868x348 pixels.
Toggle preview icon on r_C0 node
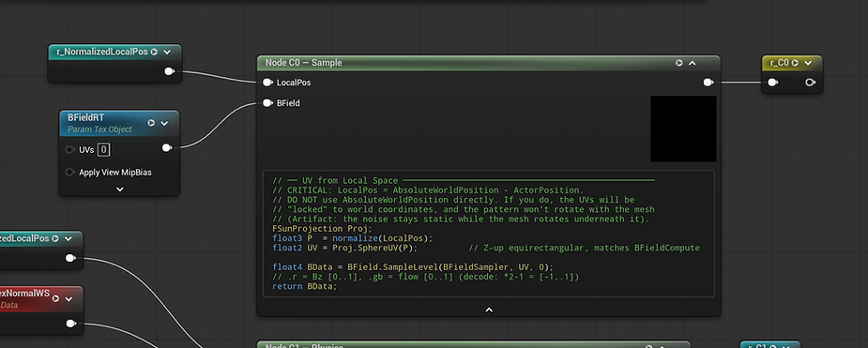tap(795, 63)
